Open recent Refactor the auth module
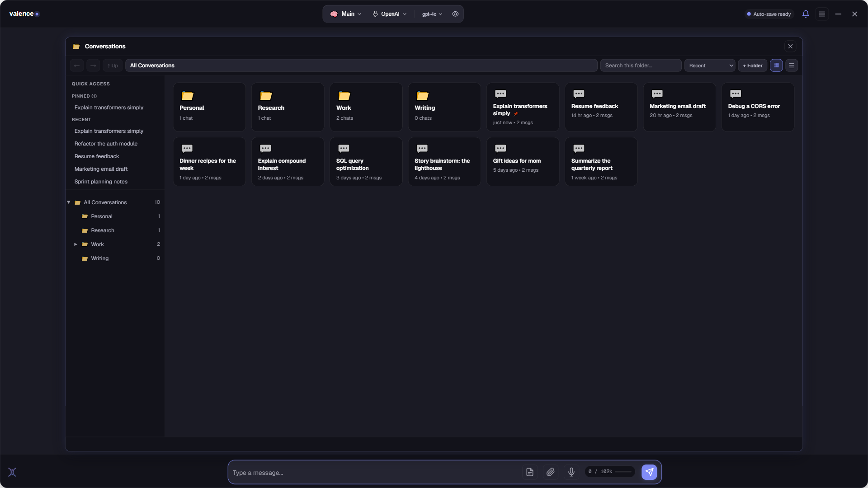868x488 pixels. click(106, 144)
